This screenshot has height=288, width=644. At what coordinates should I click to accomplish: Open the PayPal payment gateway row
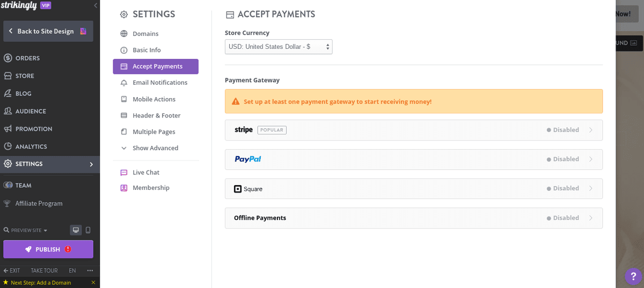coord(413,159)
